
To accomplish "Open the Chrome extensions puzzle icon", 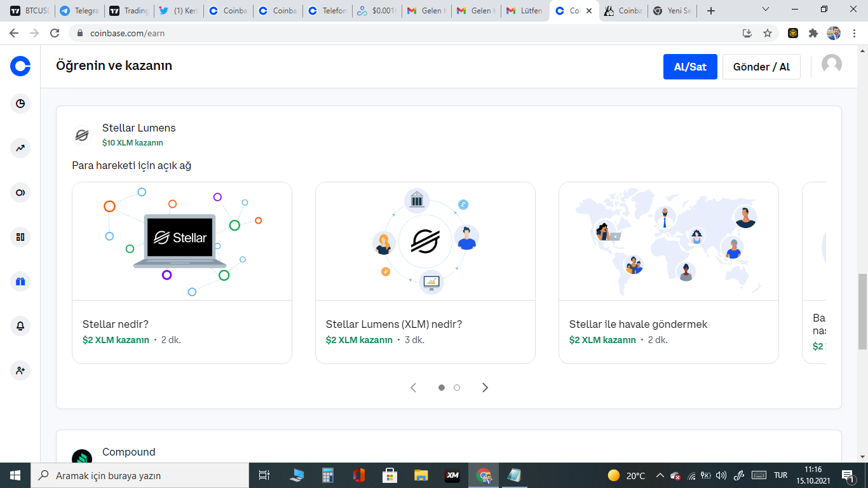I will pyautogui.click(x=813, y=33).
